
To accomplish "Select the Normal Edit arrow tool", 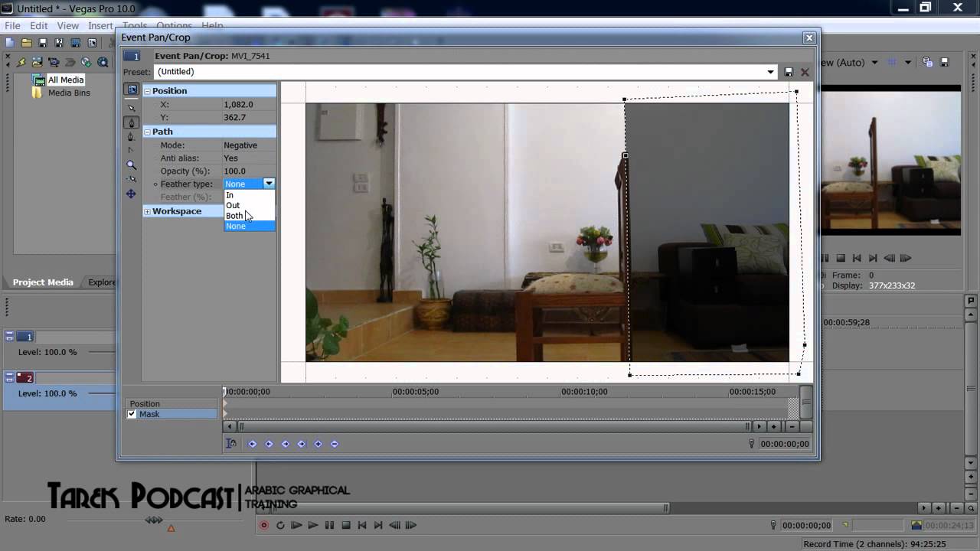I will (x=132, y=108).
